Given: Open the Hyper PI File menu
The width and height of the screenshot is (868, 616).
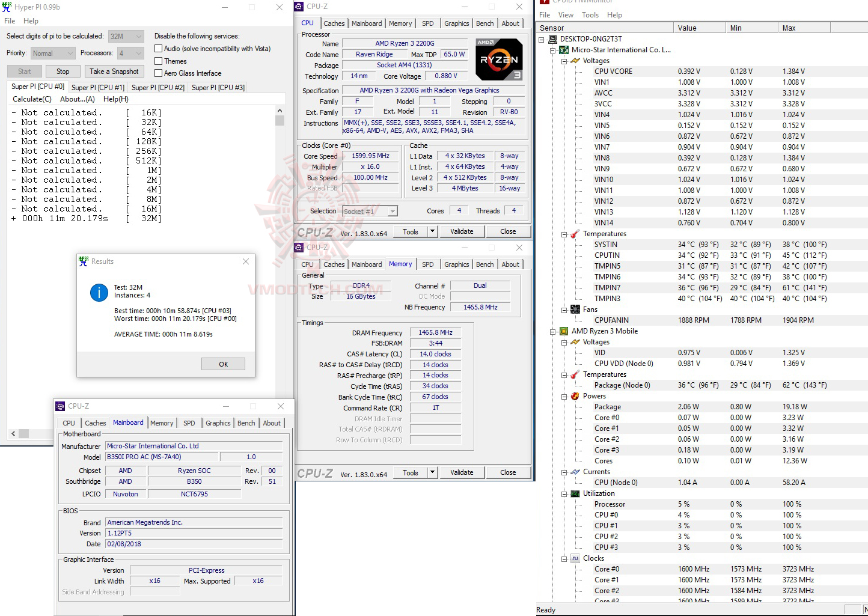Looking at the screenshot, I should tap(10, 21).
